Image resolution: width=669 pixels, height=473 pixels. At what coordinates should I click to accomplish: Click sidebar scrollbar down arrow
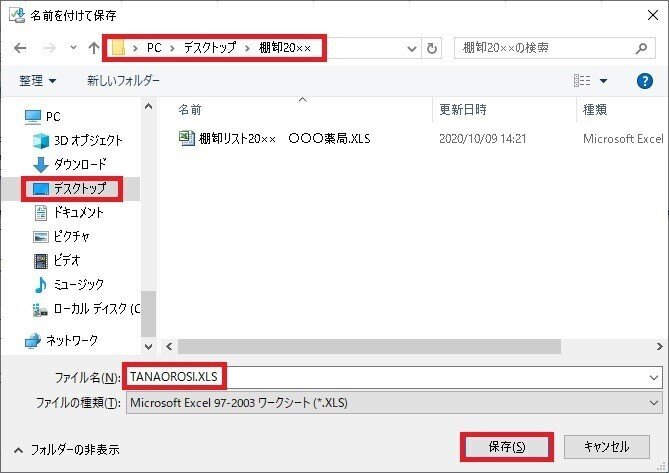(x=148, y=346)
